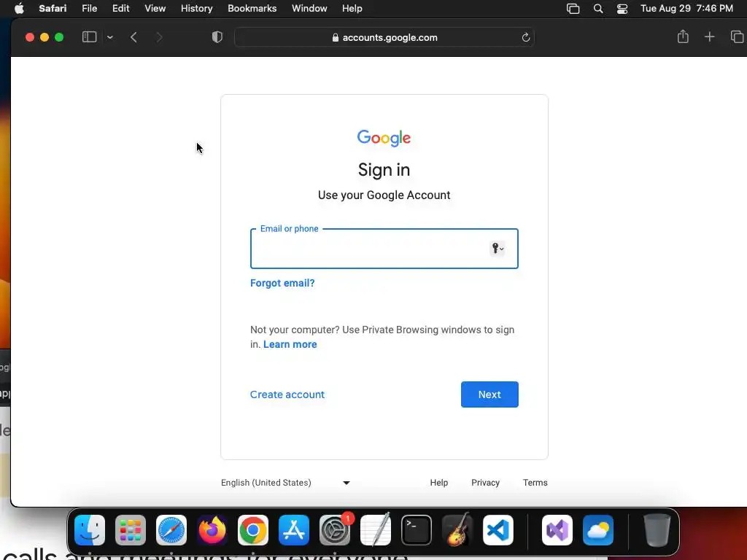
Task: Open the Help menu in the menu bar
Action: (x=352, y=8)
